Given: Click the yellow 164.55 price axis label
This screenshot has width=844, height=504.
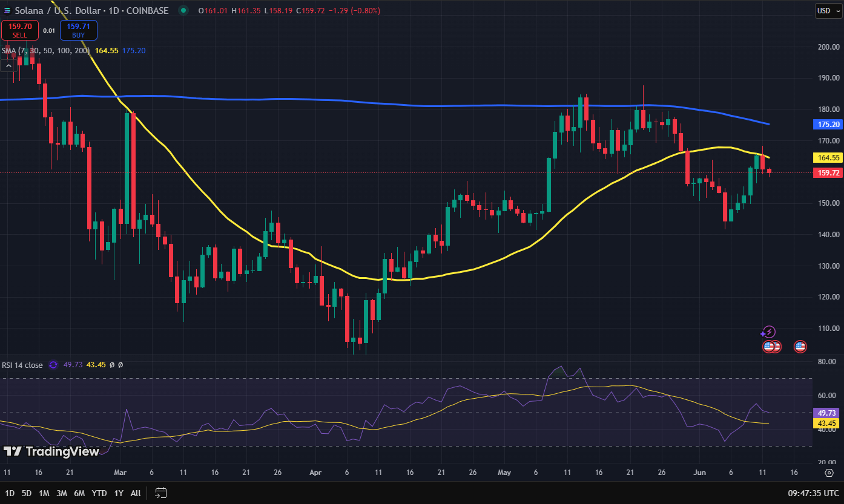Looking at the screenshot, I should click(x=829, y=157).
